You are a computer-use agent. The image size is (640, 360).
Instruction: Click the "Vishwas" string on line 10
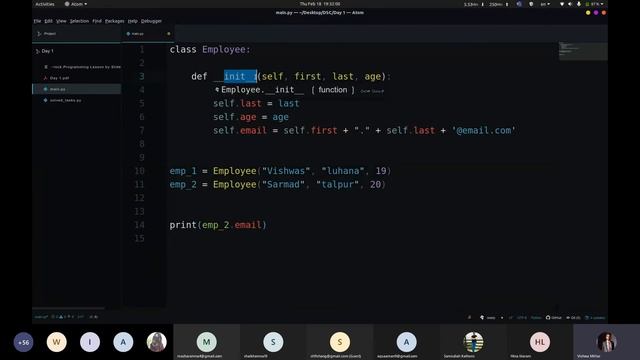[x=286, y=171]
